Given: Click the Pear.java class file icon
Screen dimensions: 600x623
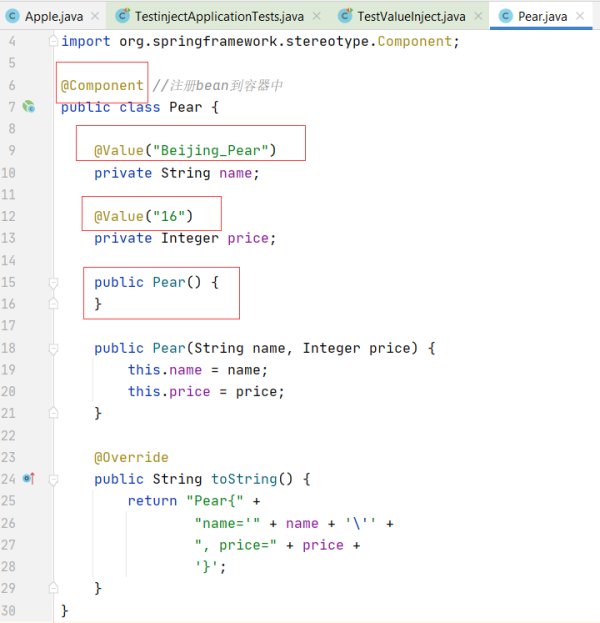Looking at the screenshot, I should [x=505, y=16].
